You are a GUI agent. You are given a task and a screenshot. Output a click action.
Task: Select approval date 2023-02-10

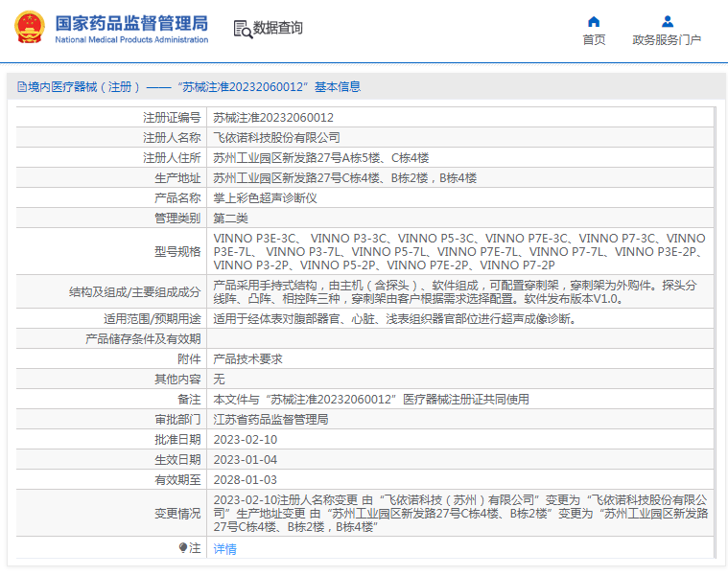pos(246,439)
